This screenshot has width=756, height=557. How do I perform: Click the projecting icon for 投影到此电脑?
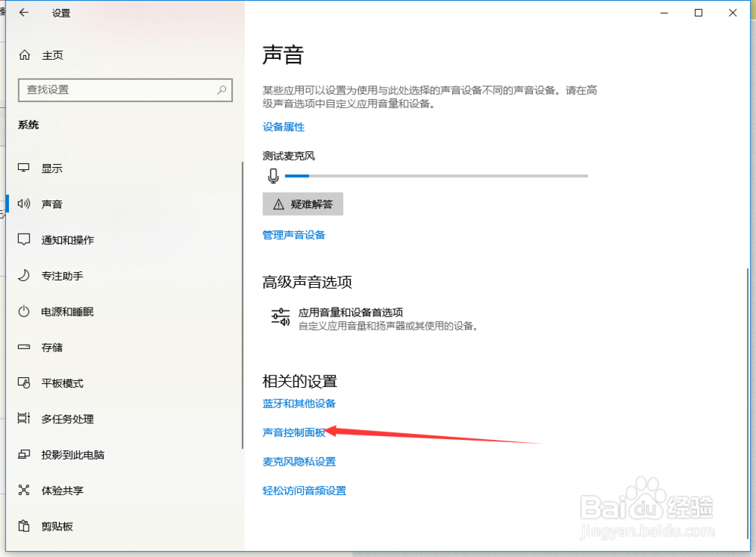(x=23, y=454)
